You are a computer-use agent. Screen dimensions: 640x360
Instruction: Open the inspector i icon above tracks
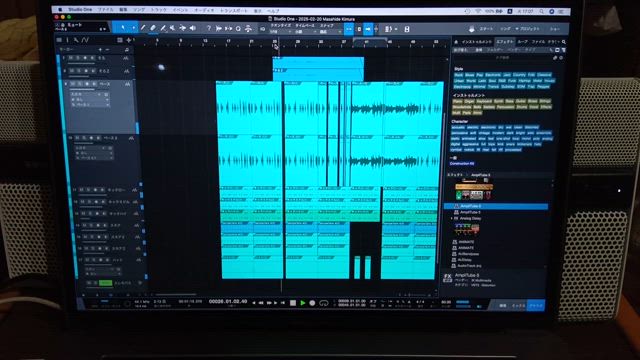[67, 40]
